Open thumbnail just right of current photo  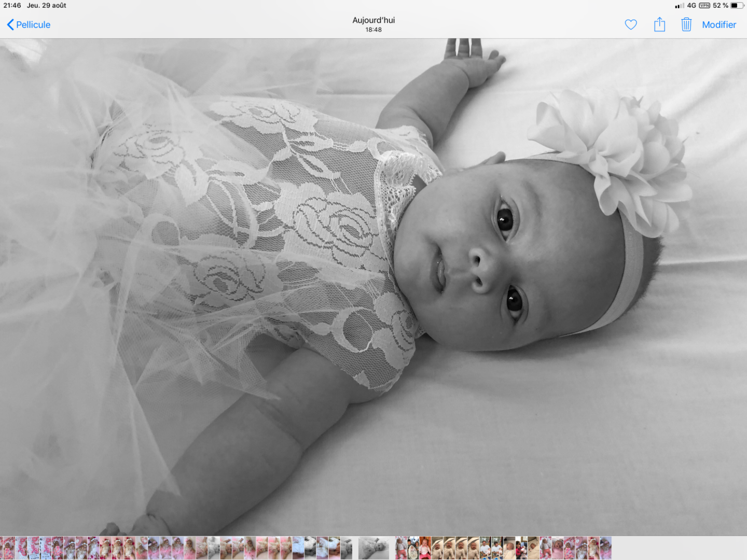click(400, 548)
